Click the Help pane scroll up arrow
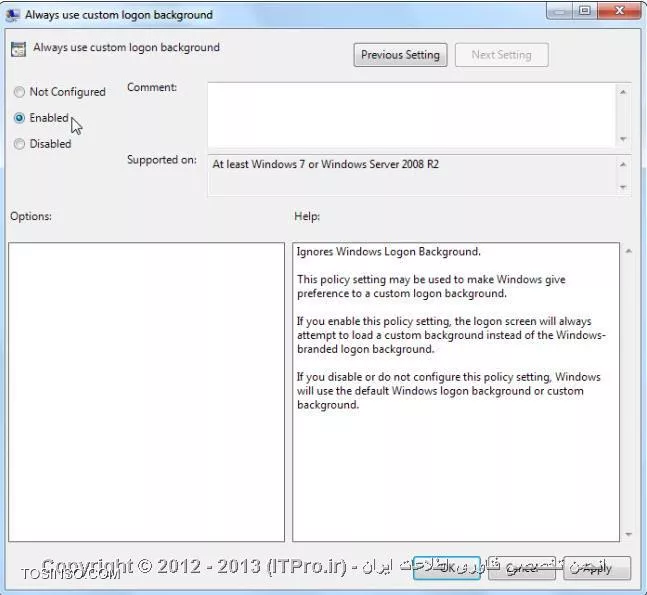 [x=628, y=251]
